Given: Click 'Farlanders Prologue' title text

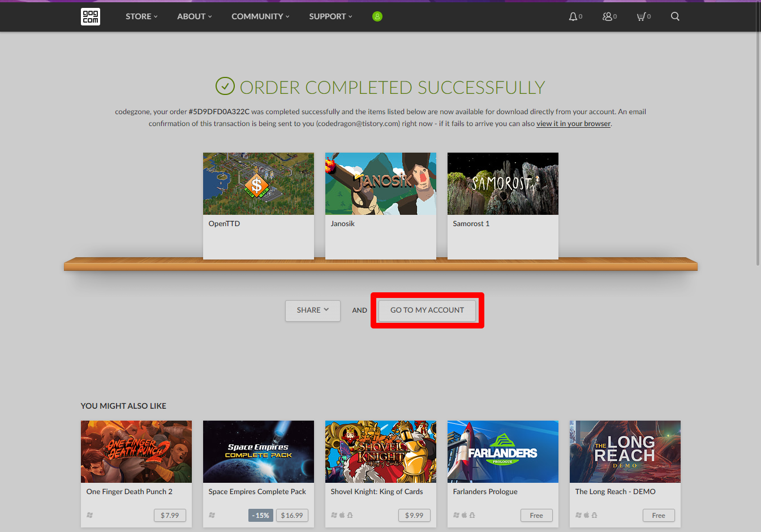Looking at the screenshot, I should coord(485,491).
